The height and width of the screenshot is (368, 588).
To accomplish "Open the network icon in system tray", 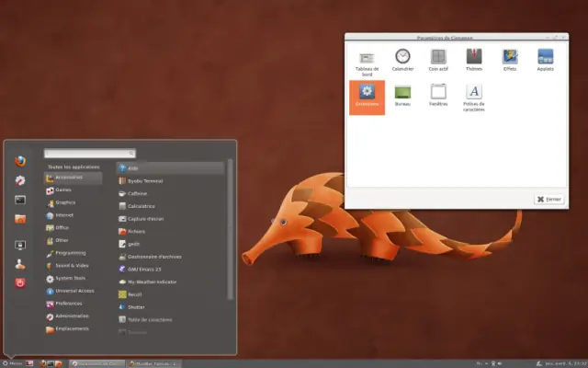I will (493, 363).
